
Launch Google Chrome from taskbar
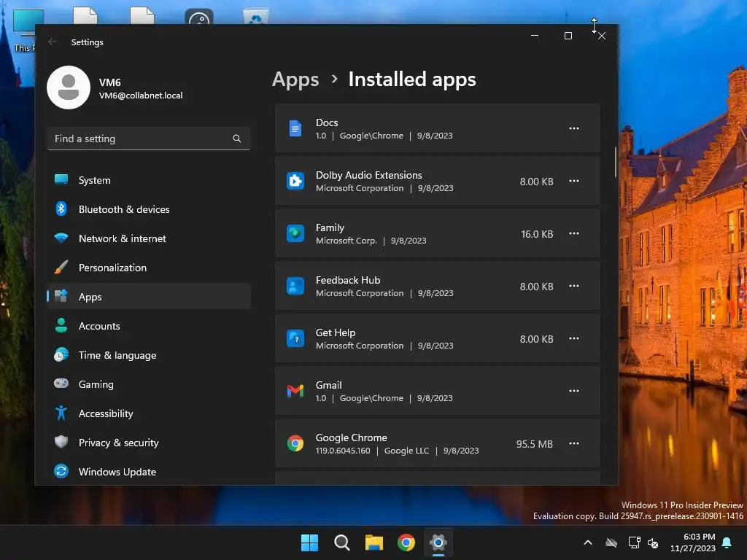406,542
